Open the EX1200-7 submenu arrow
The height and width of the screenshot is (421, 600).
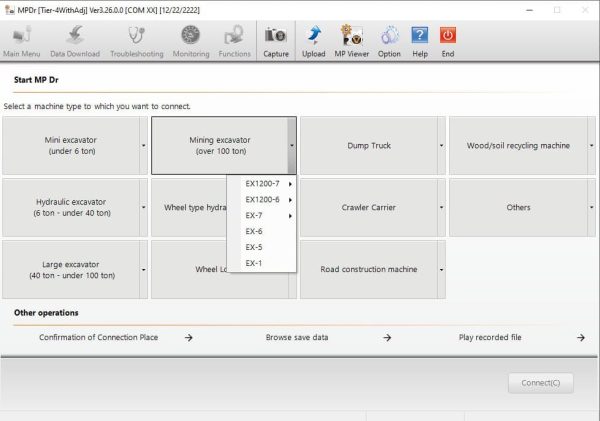tap(290, 184)
